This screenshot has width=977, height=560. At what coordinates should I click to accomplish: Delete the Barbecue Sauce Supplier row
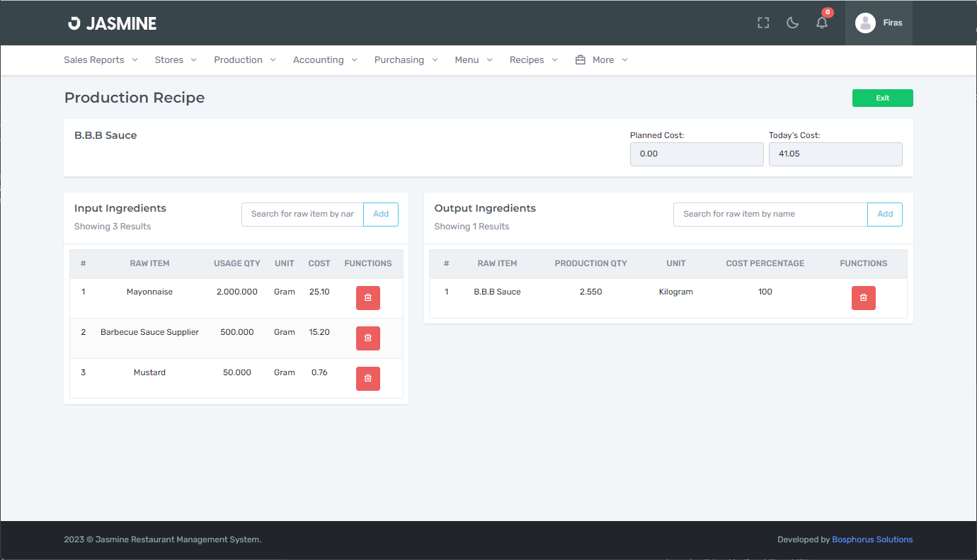point(367,338)
